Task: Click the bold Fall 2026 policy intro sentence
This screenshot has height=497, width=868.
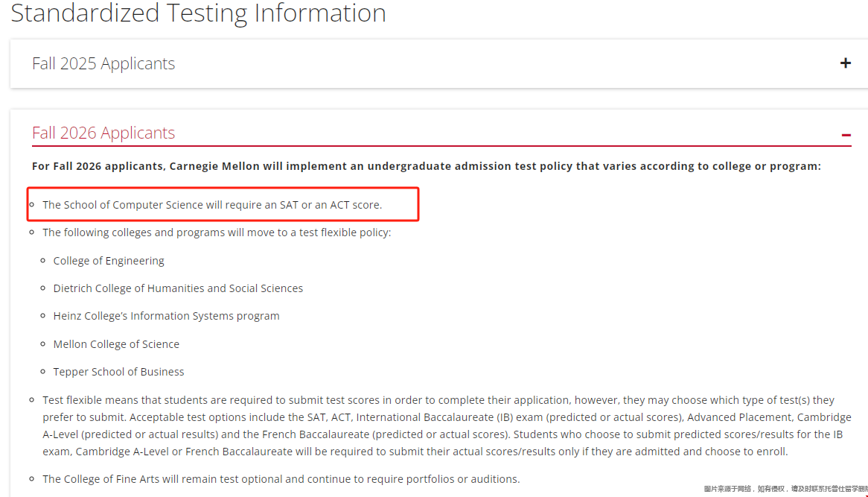Action: coord(426,166)
